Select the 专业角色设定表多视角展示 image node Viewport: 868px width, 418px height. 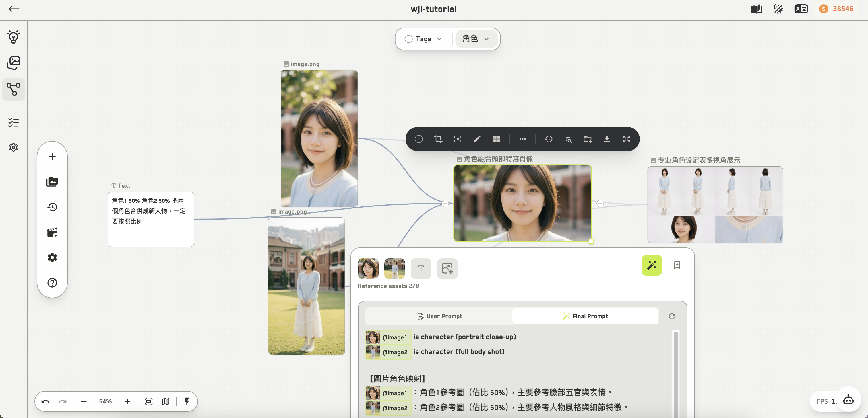pyautogui.click(x=715, y=205)
